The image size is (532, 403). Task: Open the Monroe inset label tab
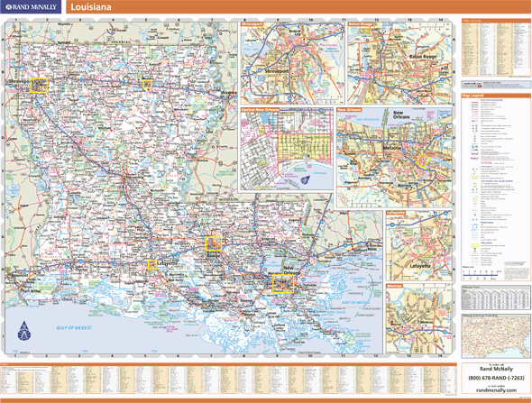(394, 286)
